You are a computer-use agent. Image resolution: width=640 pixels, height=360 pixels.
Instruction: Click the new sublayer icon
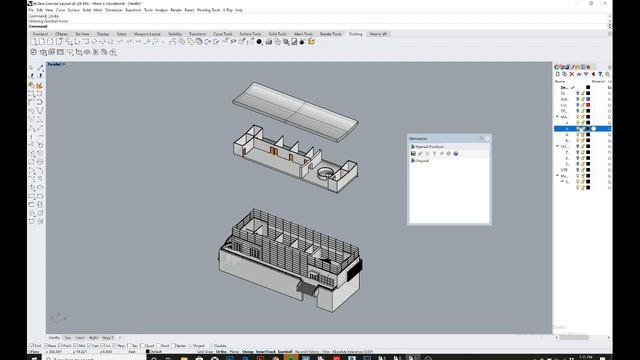click(565, 74)
